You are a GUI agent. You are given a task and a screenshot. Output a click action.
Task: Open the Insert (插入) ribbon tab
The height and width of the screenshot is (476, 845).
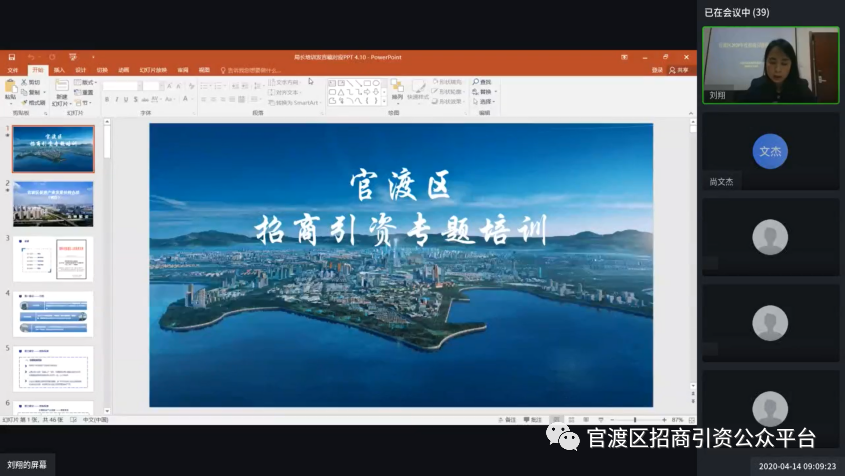(x=59, y=70)
